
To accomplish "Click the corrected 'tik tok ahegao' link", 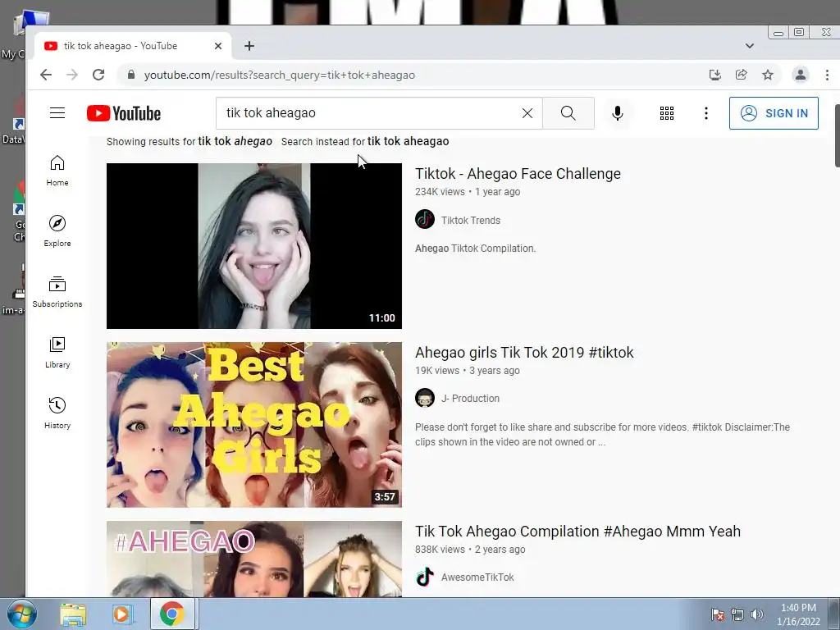I will coord(235,141).
